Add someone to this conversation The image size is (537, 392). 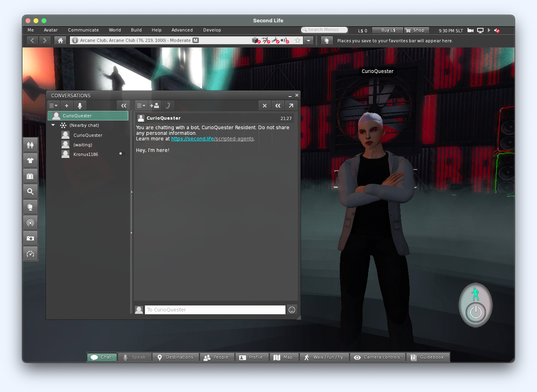(x=155, y=106)
